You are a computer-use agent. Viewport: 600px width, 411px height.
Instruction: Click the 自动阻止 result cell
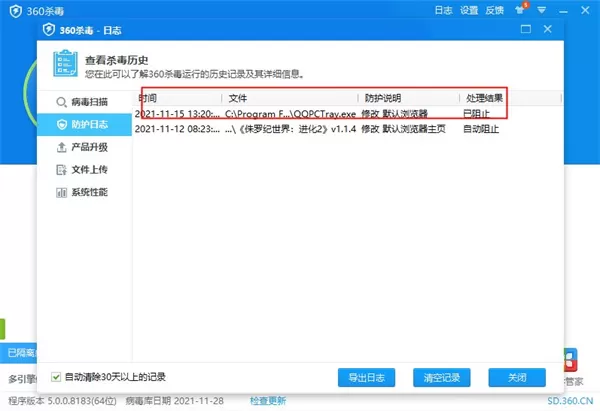pyautogui.click(x=481, y=129)
